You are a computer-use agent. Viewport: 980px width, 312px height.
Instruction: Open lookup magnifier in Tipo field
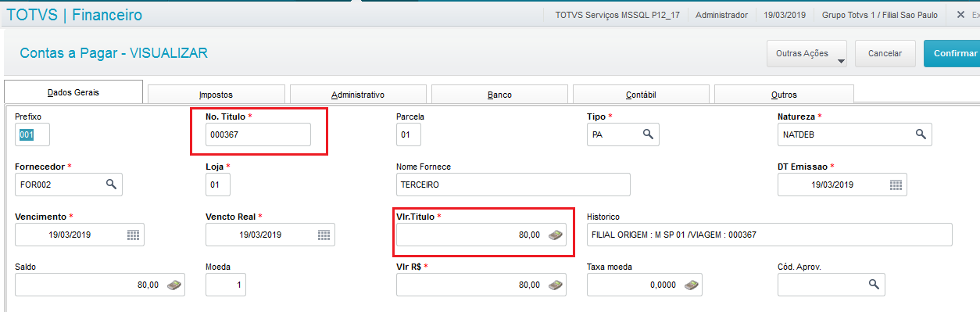coord(648,134)
